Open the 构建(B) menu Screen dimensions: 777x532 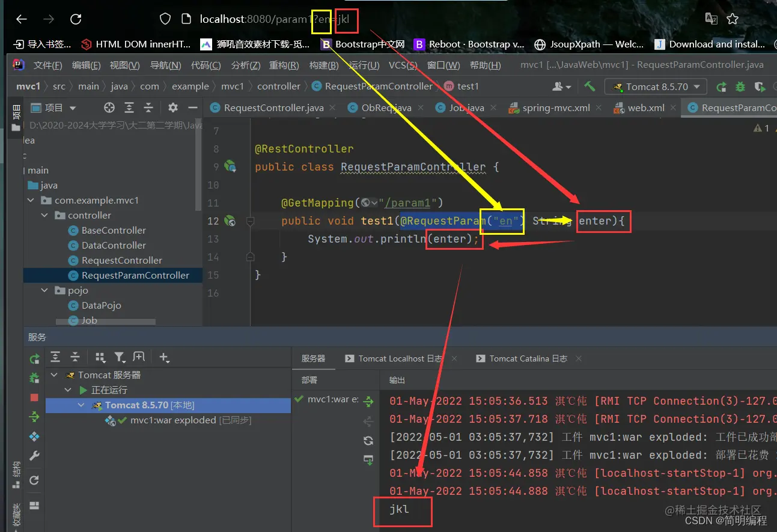324,65
